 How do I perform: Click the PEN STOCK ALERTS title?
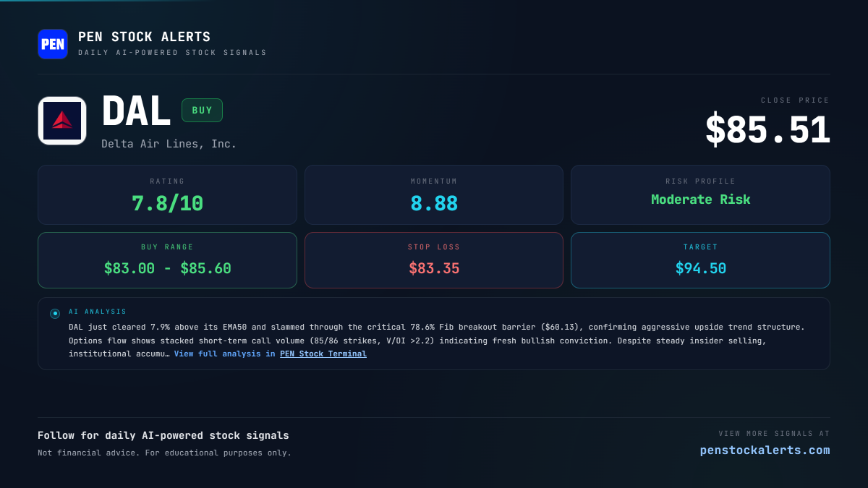pos(145,37)
